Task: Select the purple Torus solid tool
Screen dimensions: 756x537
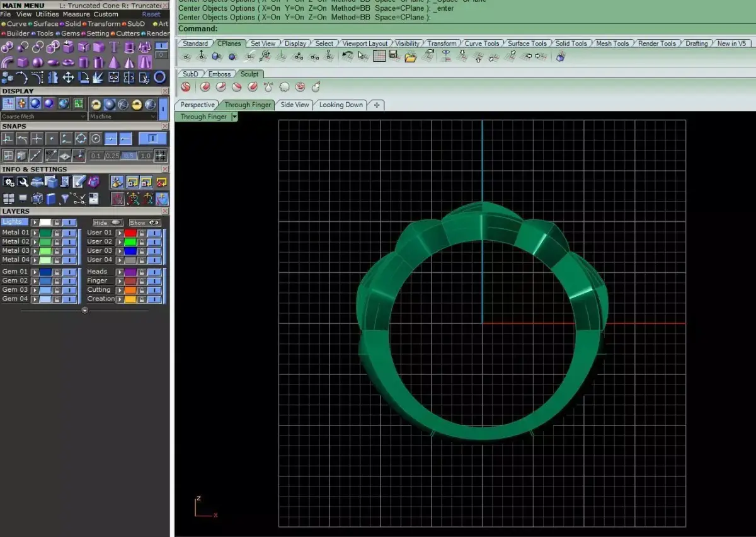Action: tap(68, 62)
